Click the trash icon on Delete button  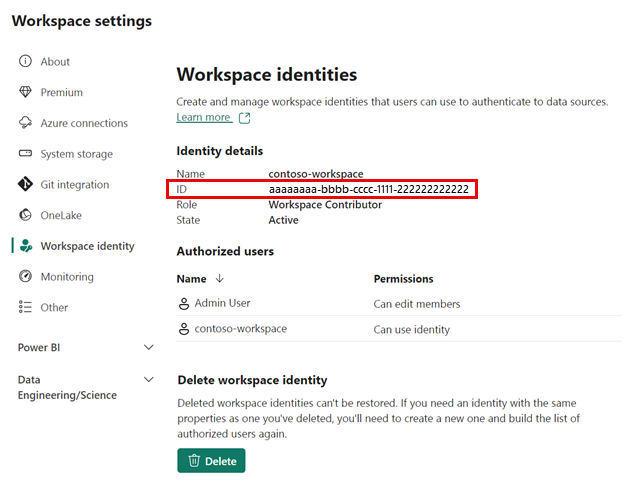tap(192, 461)
